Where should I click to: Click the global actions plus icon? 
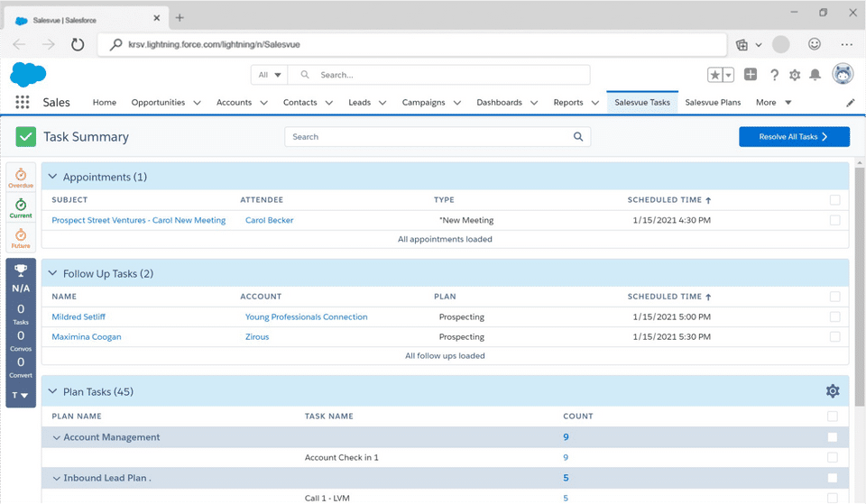pos(751,75)
